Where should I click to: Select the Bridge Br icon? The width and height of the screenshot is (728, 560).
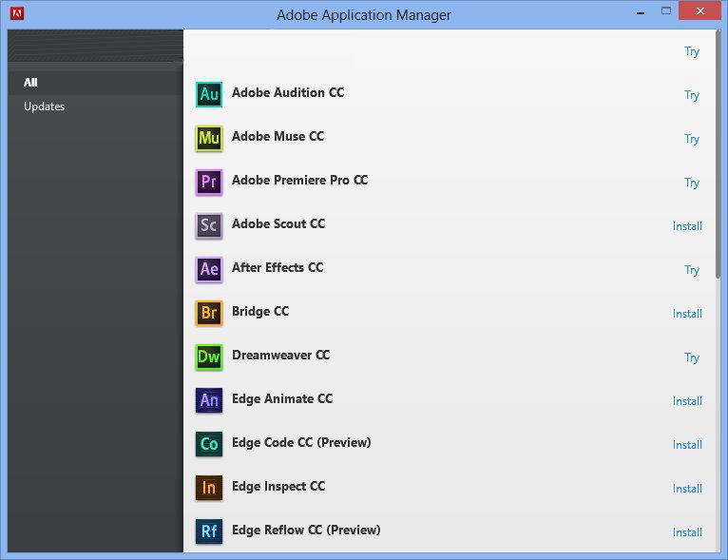click(209, 313)
